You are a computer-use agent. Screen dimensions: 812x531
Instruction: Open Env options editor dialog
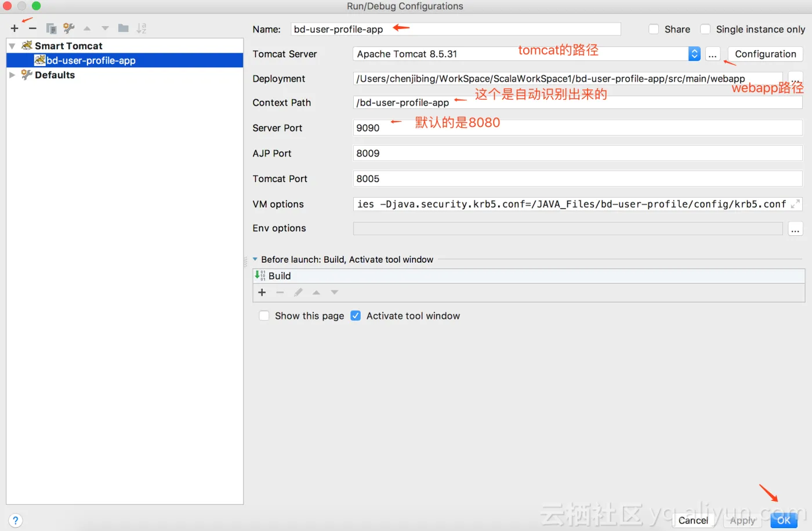point(795,228)
